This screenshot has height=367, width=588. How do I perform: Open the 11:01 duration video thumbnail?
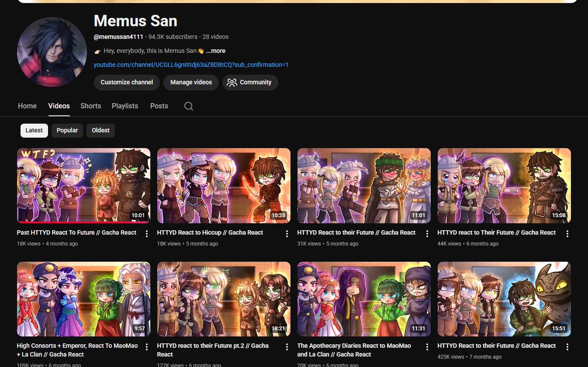(364, 186)
